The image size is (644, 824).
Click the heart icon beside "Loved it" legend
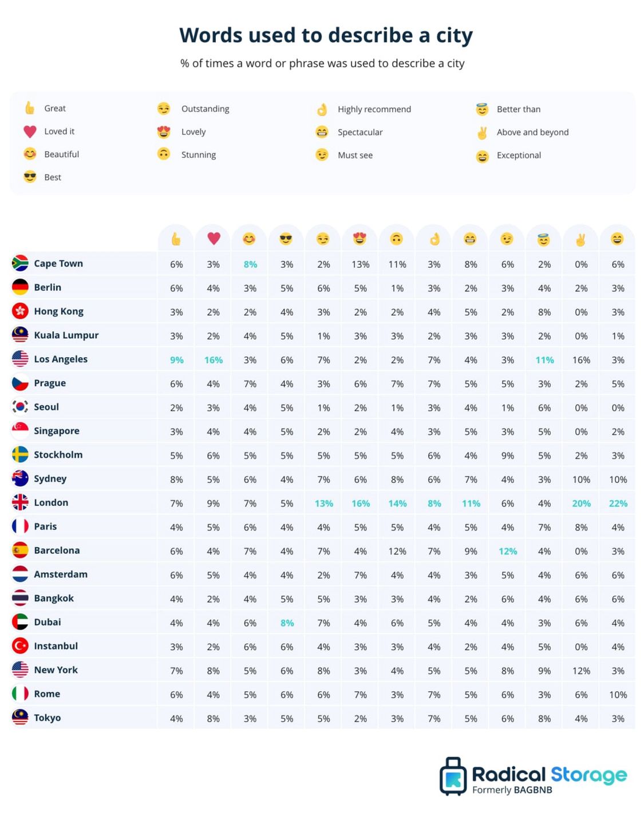click(30, 132)
